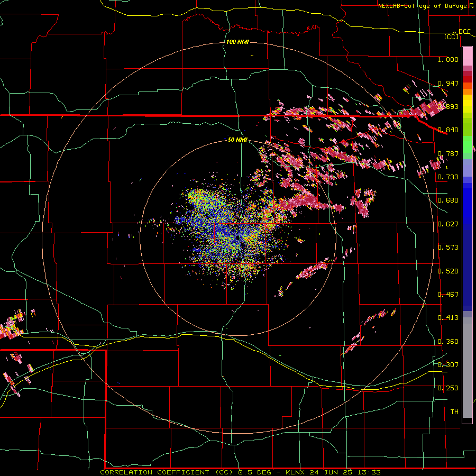Click the 0.787 scale value
Viewport: 476px width, 476px height.
click(448, 153)
